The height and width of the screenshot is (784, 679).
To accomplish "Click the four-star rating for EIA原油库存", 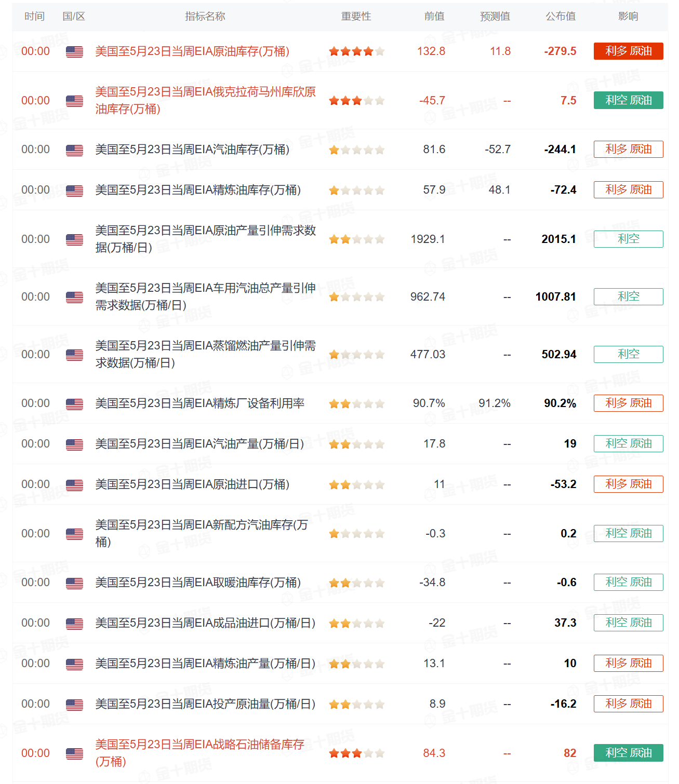I will 356,51.
